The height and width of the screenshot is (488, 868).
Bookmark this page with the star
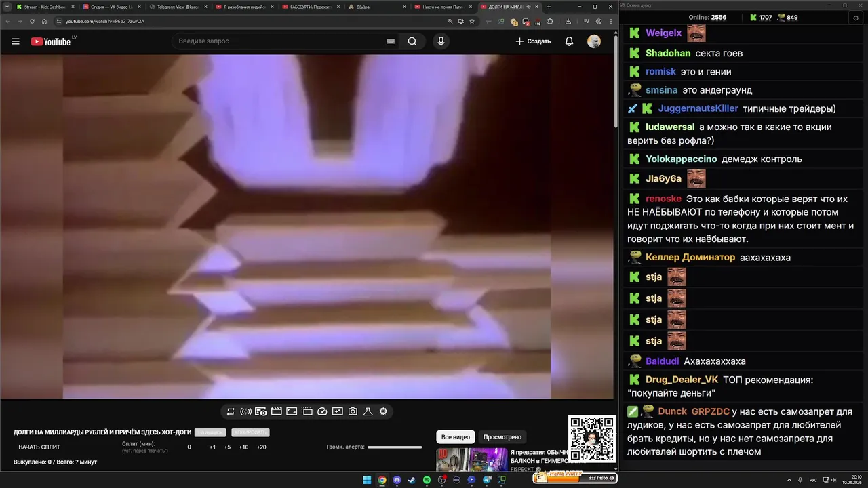[x=471, y=21]
